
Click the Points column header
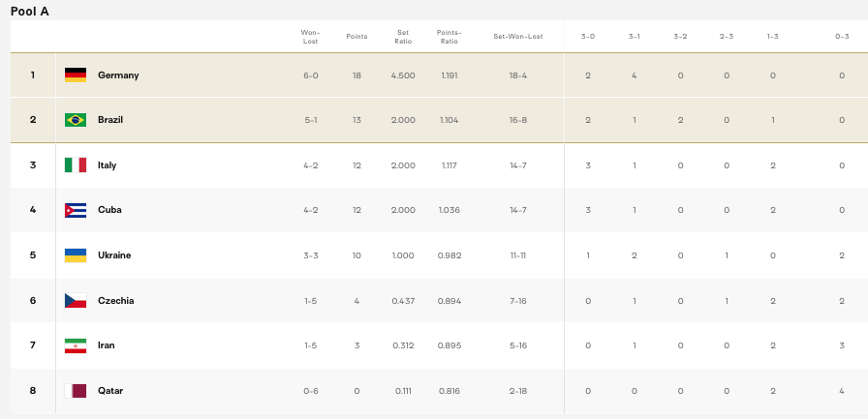pos(356,37)
